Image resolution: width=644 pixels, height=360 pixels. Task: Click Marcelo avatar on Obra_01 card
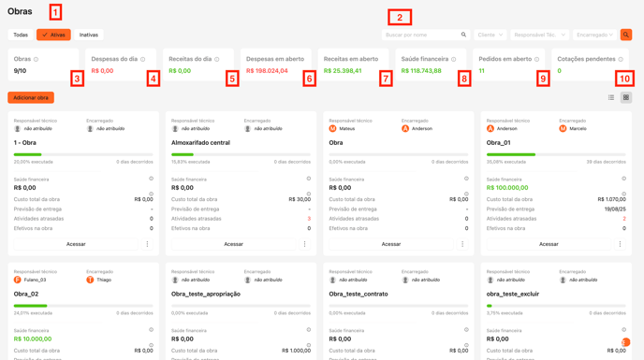[563, 128]
